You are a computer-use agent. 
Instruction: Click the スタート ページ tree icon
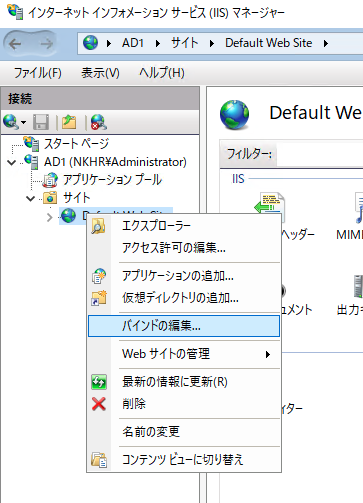pos(31,143)
